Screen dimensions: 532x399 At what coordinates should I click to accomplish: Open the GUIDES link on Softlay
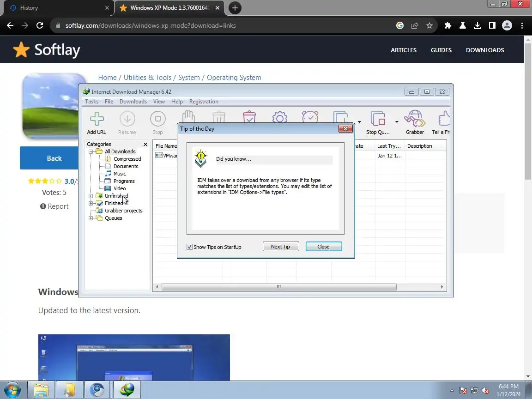(441, 50)
